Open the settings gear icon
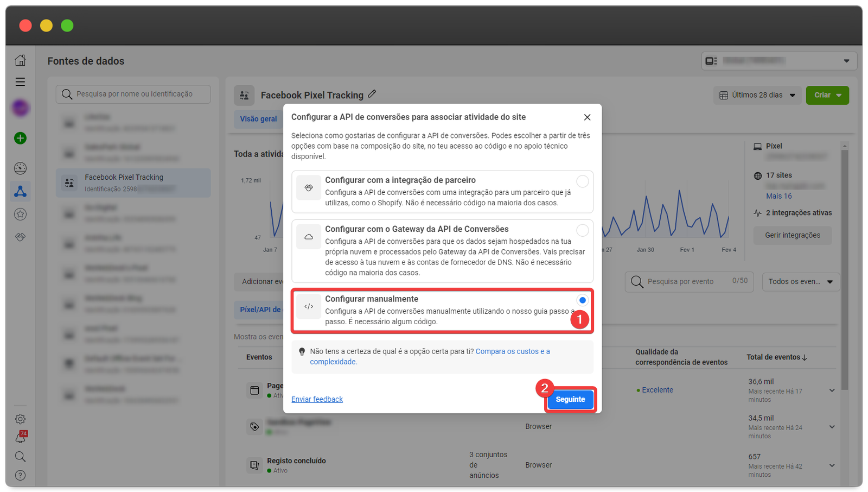Image resolution: width=868 pixels, height=492 pixels. (20, 419)
